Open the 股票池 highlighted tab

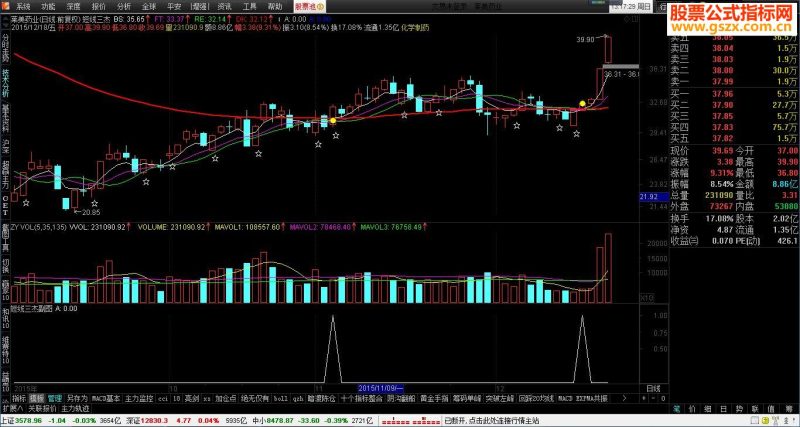coord(310,7)
